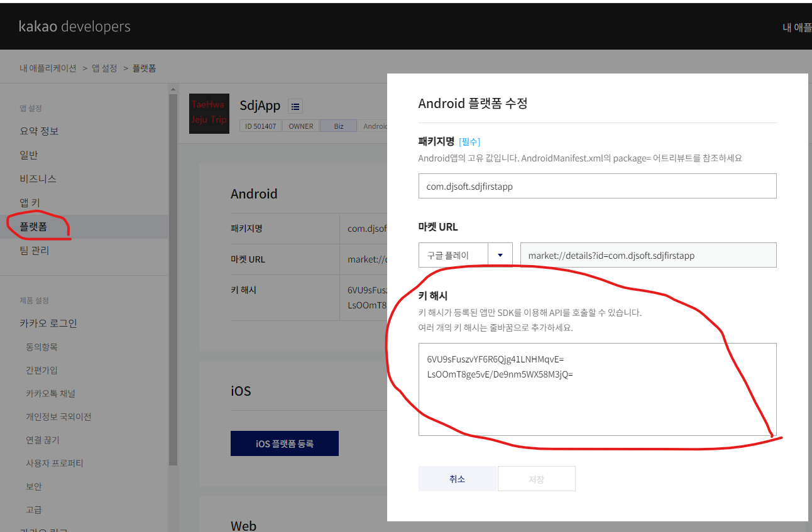Open 카카오톡 채널 submenu item
The height and width of the screenshot is (532, 812).
50,393
